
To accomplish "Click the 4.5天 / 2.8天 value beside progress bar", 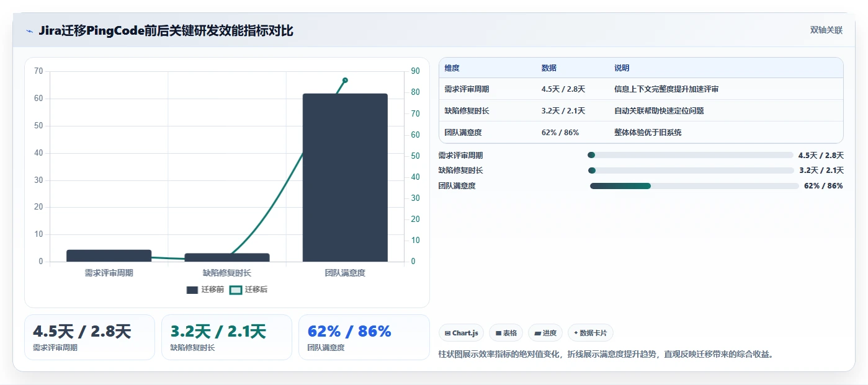I will 821,155.
